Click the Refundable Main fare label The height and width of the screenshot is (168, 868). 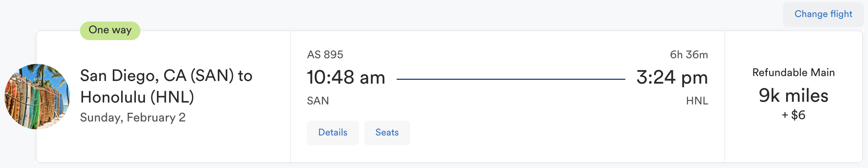(793, 73)
